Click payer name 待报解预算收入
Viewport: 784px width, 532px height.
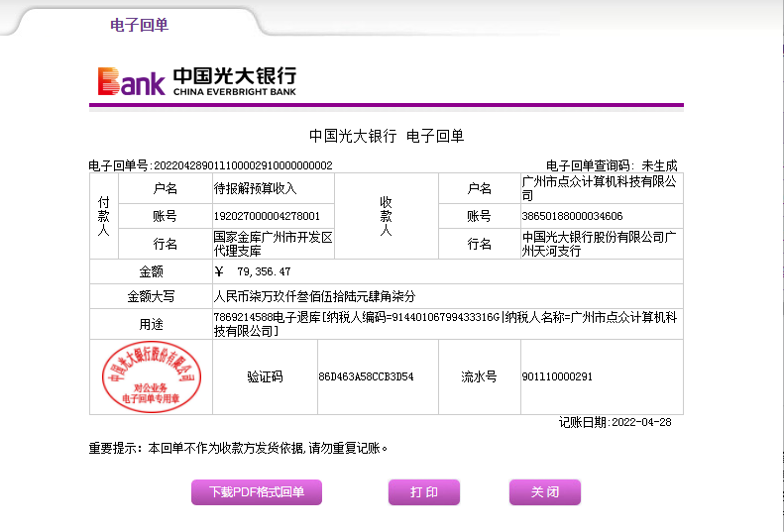coord(255,188)
